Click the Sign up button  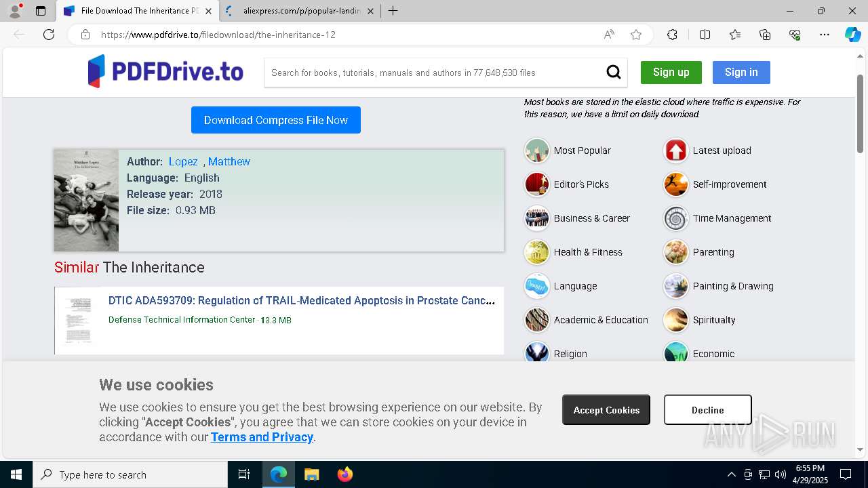pyautogui.click(x=671, y=73)
